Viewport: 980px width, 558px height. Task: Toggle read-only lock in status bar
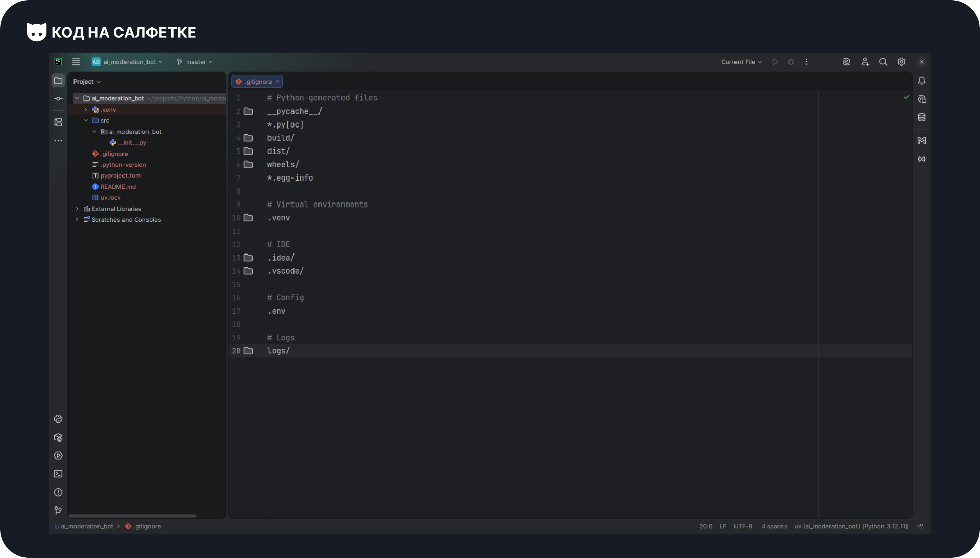pos(920,527)
